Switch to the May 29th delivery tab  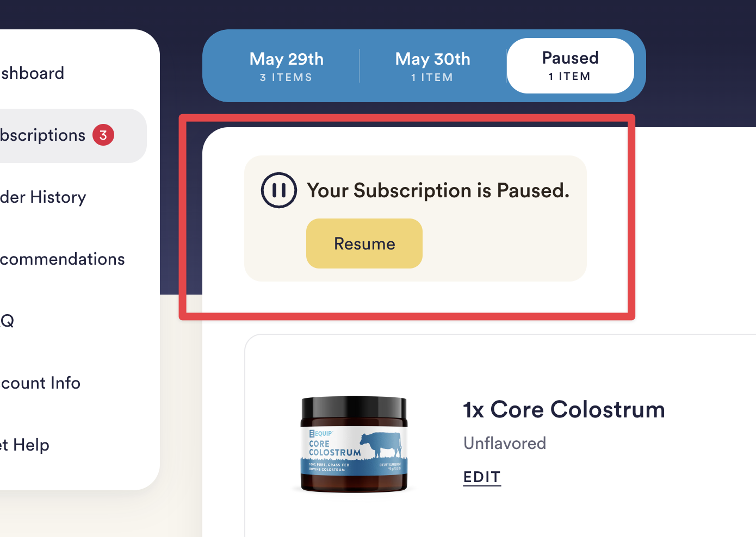[x=287, y=66]
